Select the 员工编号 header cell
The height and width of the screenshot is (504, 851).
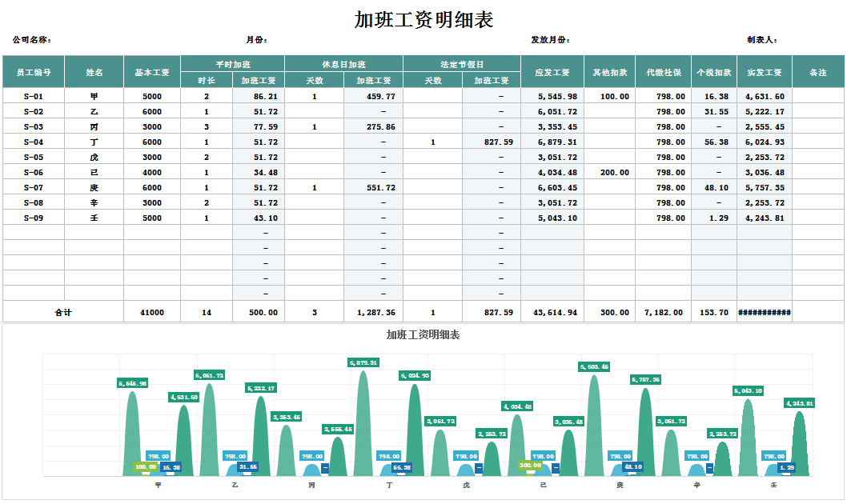point(34,72)
